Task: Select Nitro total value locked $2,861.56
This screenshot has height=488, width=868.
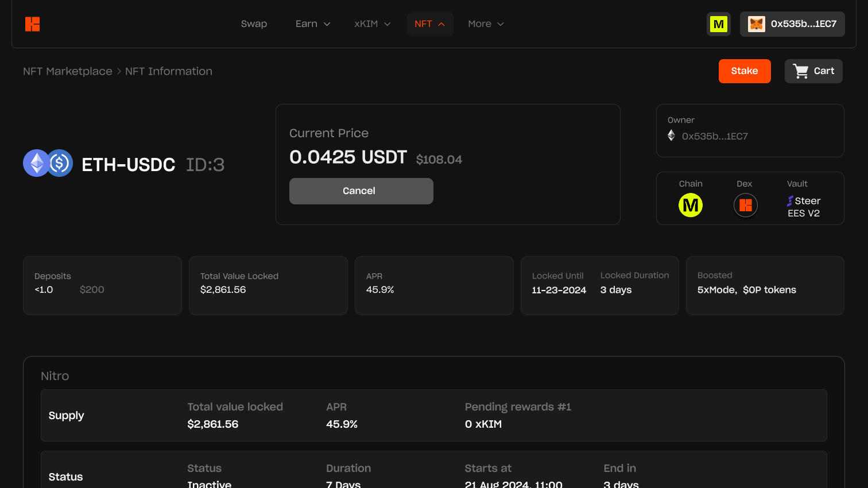Action: (x=213, y=424)
